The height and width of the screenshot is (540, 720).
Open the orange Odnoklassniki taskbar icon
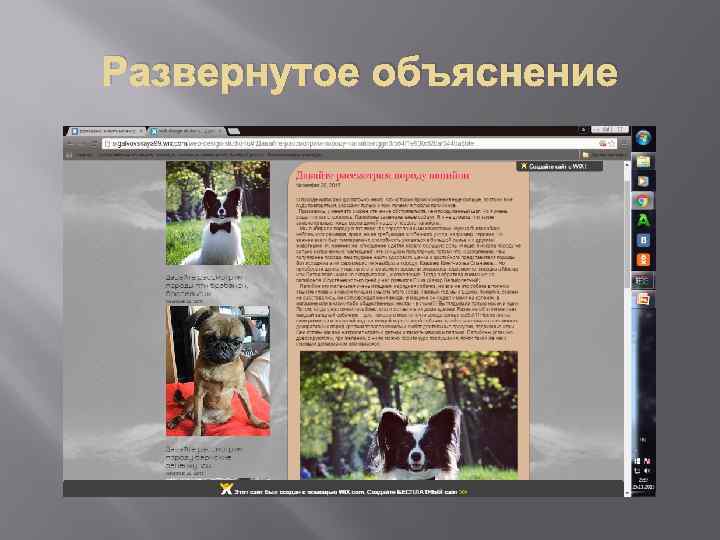point(643,260)
